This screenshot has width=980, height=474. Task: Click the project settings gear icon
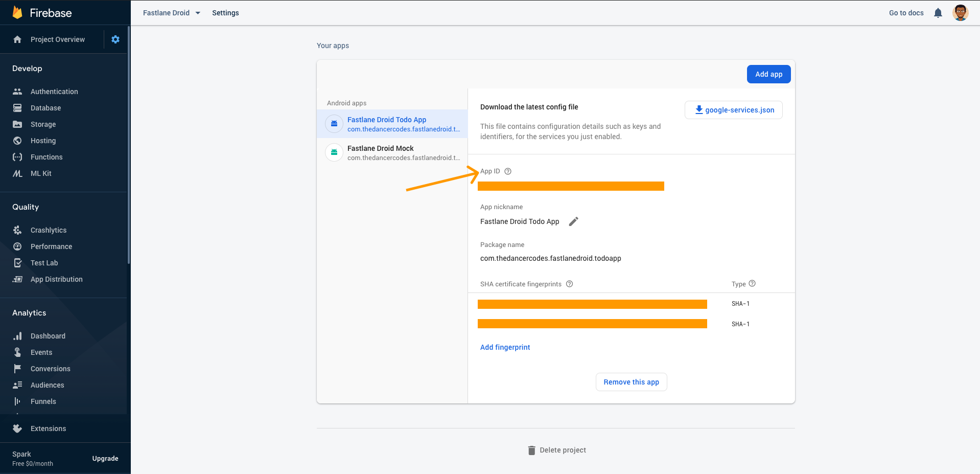point(115,39)
